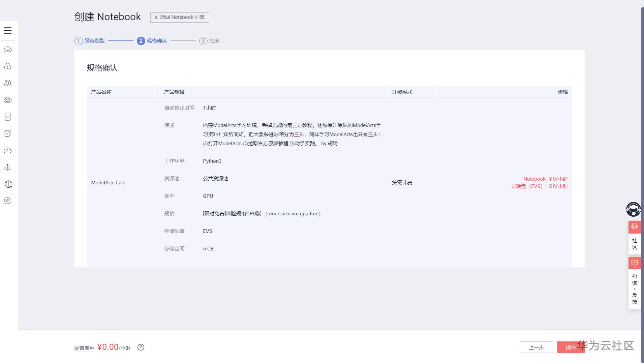Open the 社区 community widget
644x364 pixels.
click(x=635, y=237)
